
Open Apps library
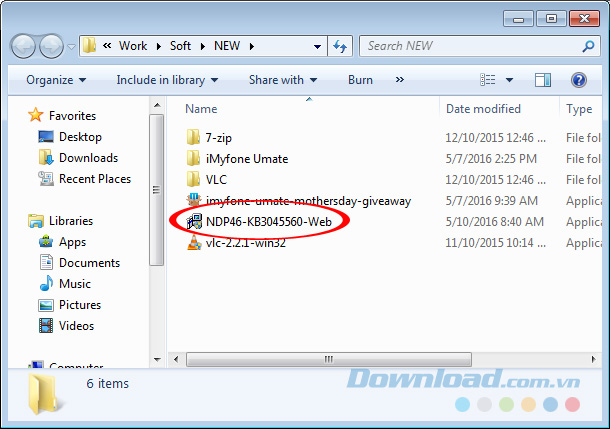point(72,242)
